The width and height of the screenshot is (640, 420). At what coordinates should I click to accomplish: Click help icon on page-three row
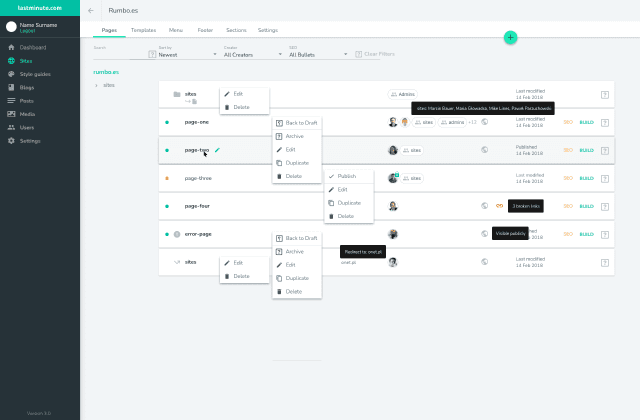coord(605,179)
